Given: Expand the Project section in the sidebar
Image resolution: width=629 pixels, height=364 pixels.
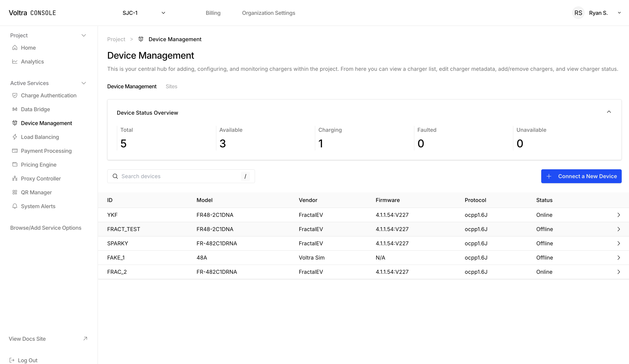Looking at the screenshot, I should [84, 35].
